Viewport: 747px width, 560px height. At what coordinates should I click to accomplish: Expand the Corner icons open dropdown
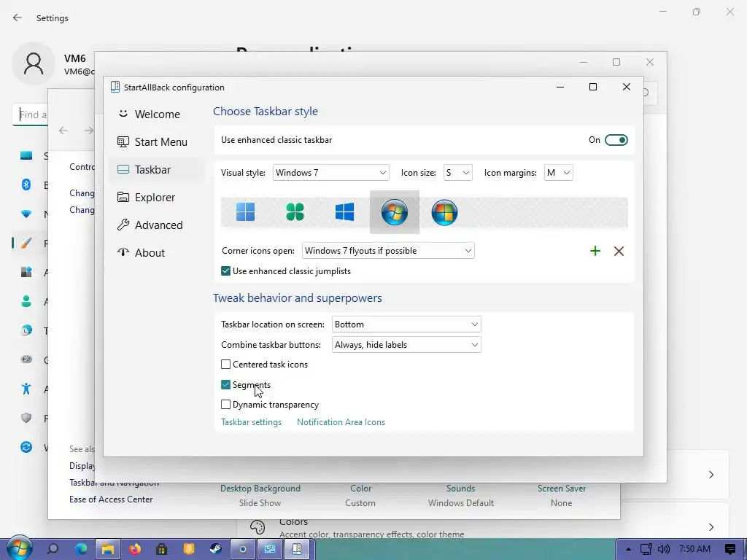tap(388, 251)
